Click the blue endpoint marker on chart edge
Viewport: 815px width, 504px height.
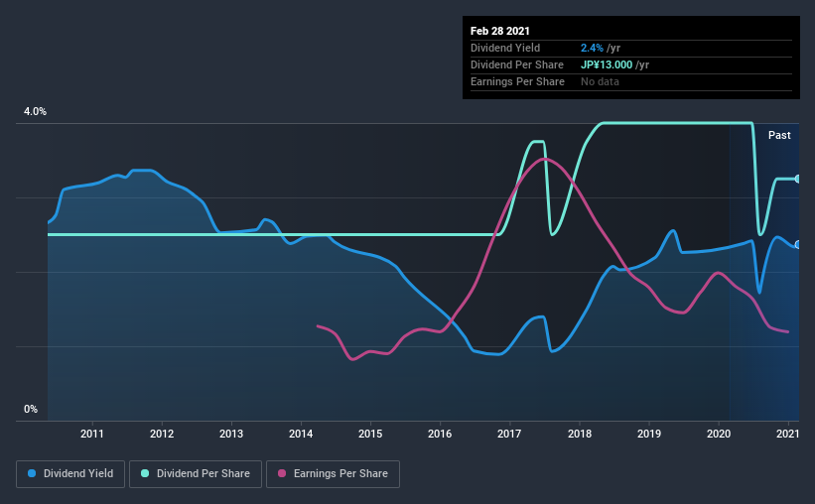[x=797, y=245]
